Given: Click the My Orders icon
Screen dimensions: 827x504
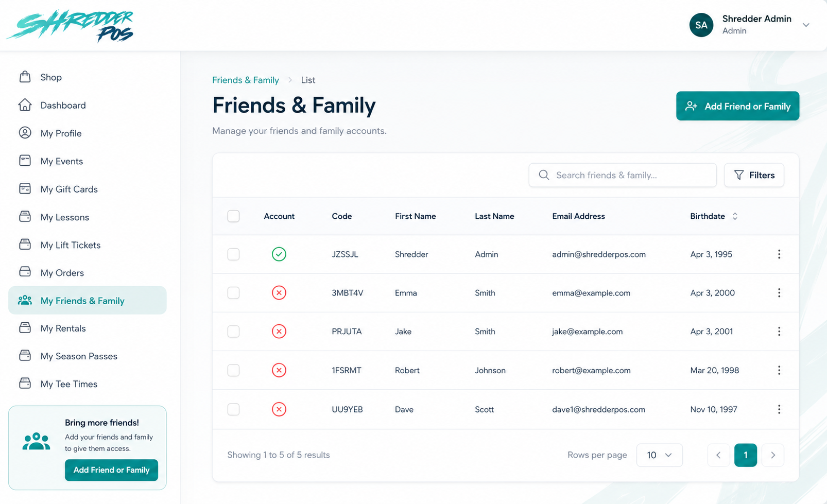Looking at the screenshot, I should tap(25, 272).
